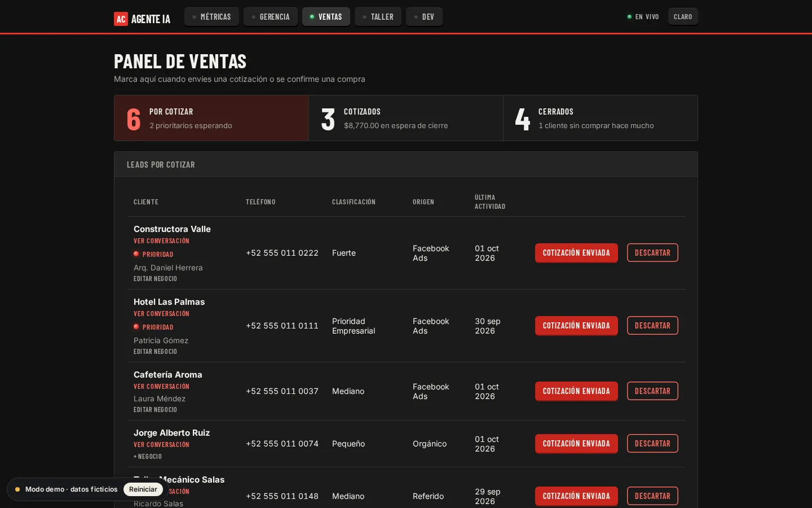Open Ver Conversación for Cafetería Aroma
812x508 pixels.
tap(161, 387)
